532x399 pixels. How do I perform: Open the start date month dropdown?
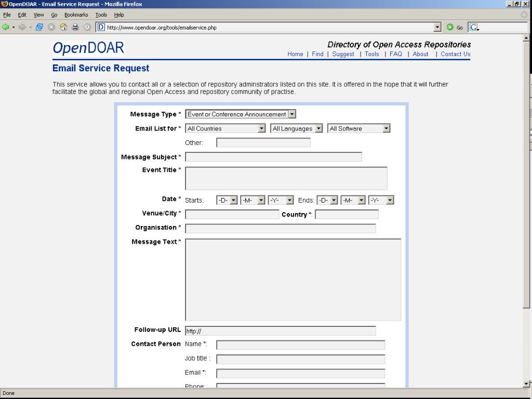click(x=252, y=200)
